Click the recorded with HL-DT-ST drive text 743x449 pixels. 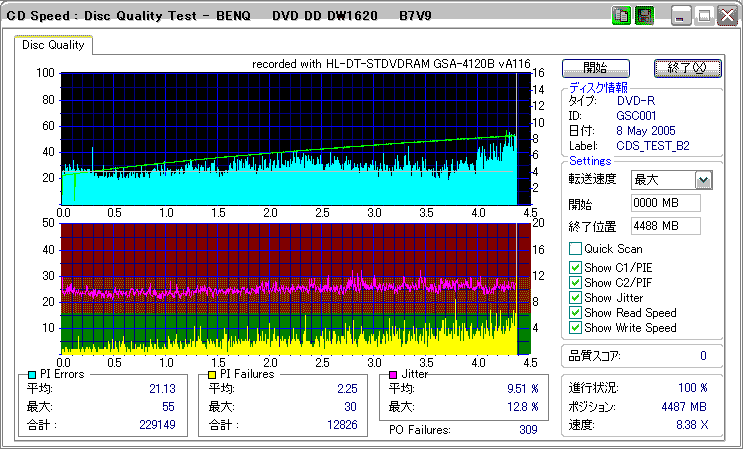391,64
